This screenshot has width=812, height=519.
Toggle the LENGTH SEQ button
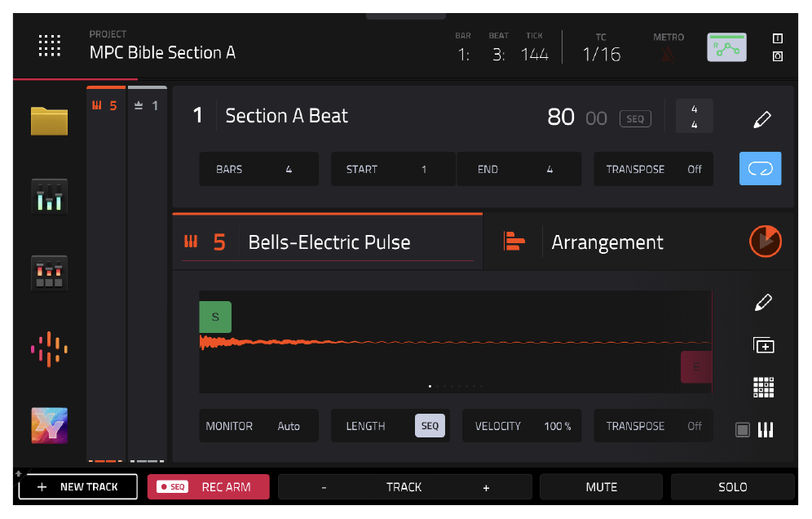click(x=430, y=426)
